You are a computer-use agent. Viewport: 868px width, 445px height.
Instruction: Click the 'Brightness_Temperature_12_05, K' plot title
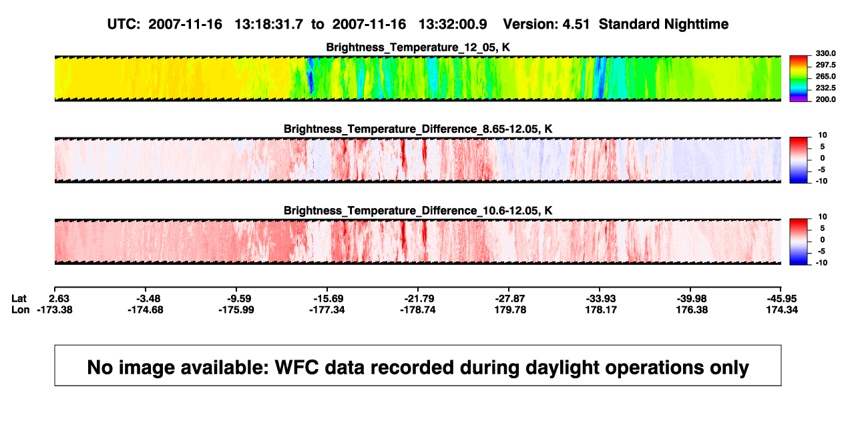[x=418, y=47]
